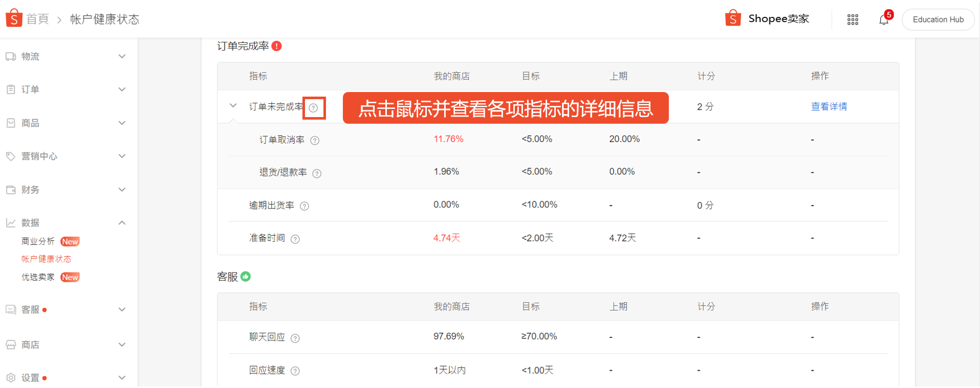Click the 客服 chat icon in sidebar

point(11,309)
